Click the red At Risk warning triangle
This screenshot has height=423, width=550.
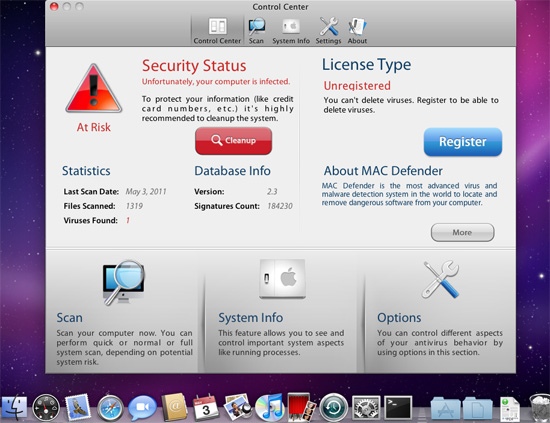click(94, 89)
